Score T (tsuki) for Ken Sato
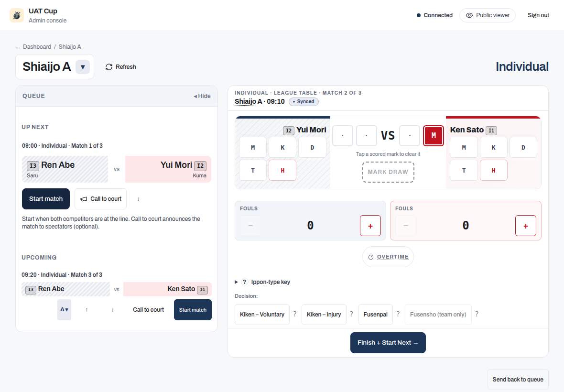The image size is (564, 392). [x=464, y=170]
